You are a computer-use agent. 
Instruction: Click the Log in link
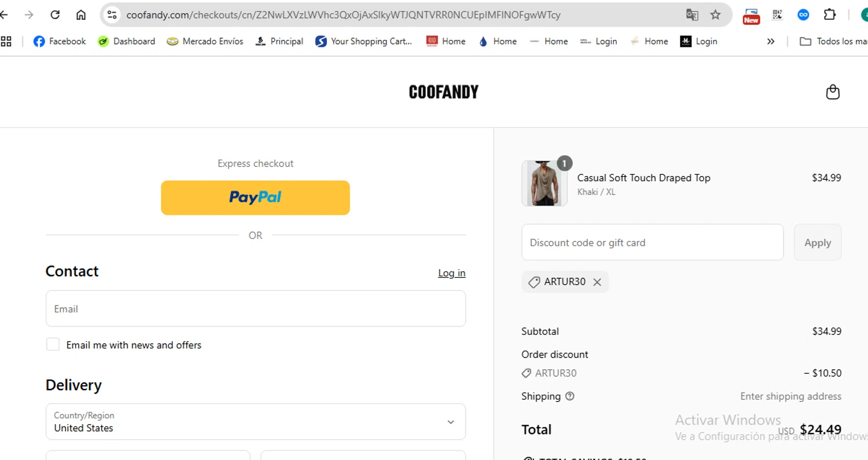coord(452,273)
